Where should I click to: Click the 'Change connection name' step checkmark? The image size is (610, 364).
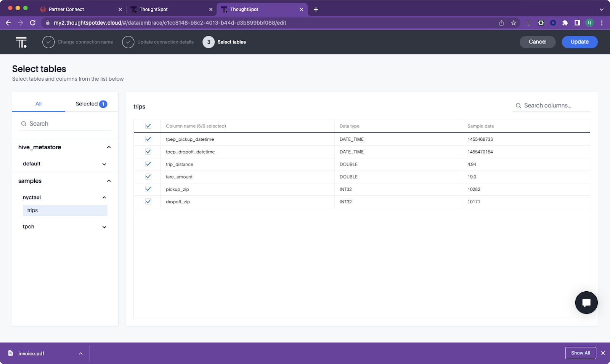[48, 42]
